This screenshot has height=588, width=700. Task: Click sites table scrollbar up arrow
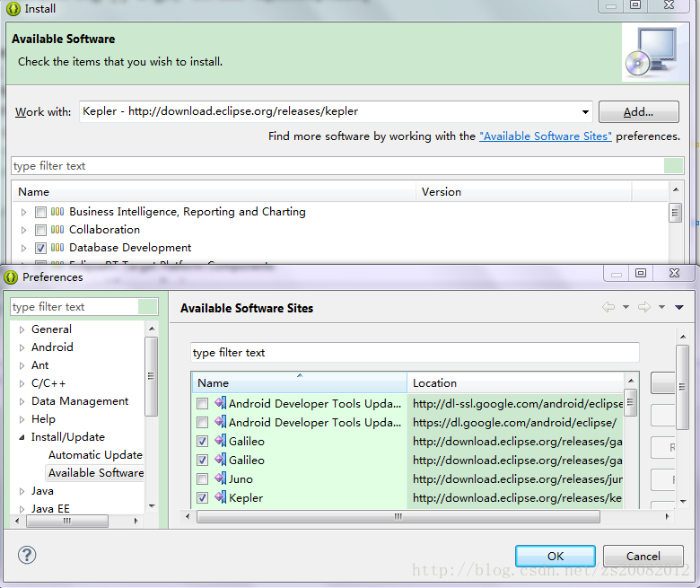[630, 381]
